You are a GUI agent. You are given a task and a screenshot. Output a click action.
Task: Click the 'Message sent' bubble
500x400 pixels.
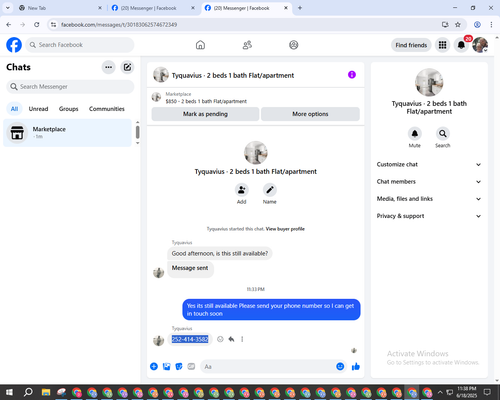[x=190, y=268]
